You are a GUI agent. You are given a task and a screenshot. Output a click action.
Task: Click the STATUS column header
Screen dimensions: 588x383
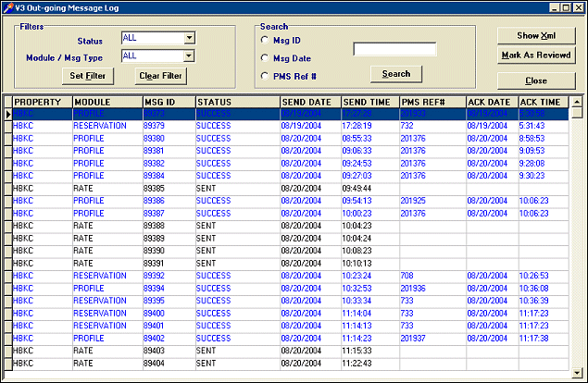(236, 101)
